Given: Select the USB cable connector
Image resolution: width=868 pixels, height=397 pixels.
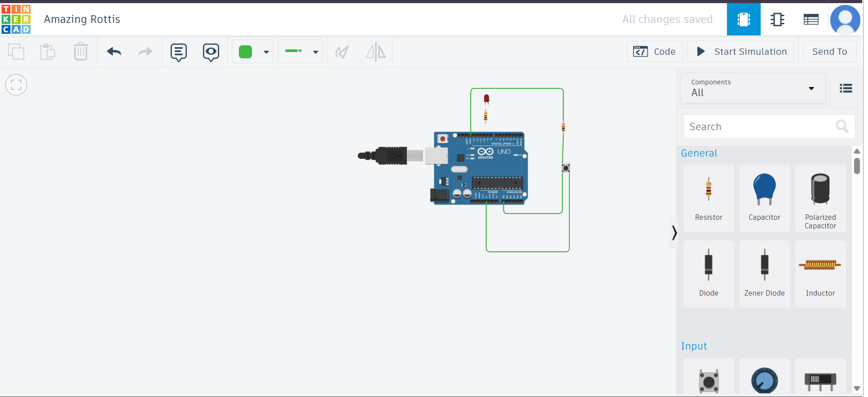Looking at the screenshot, I should click(390, 156).
